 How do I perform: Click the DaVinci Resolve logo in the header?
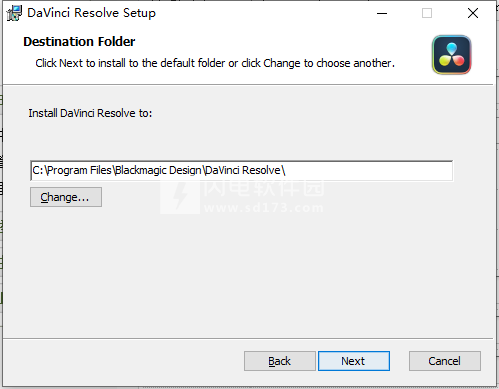[x=452, y=55]
